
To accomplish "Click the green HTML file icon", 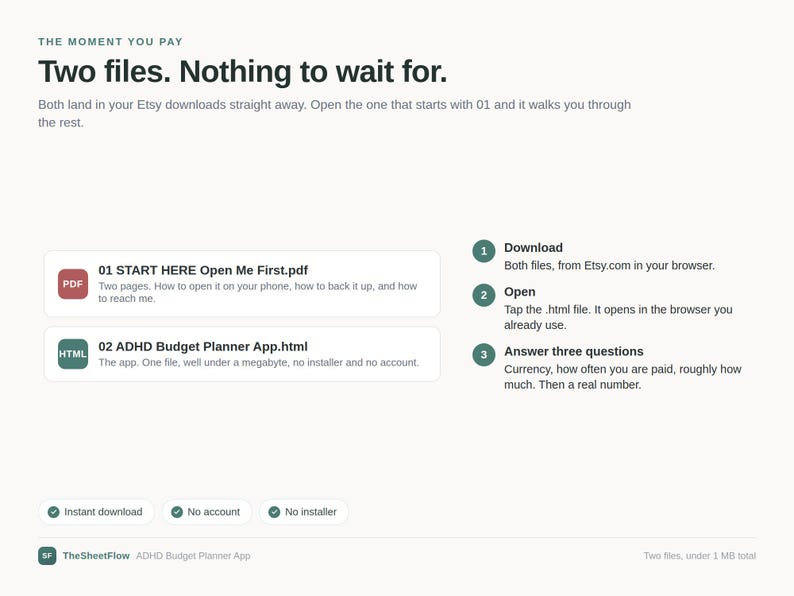I will (x=73, y=354).
